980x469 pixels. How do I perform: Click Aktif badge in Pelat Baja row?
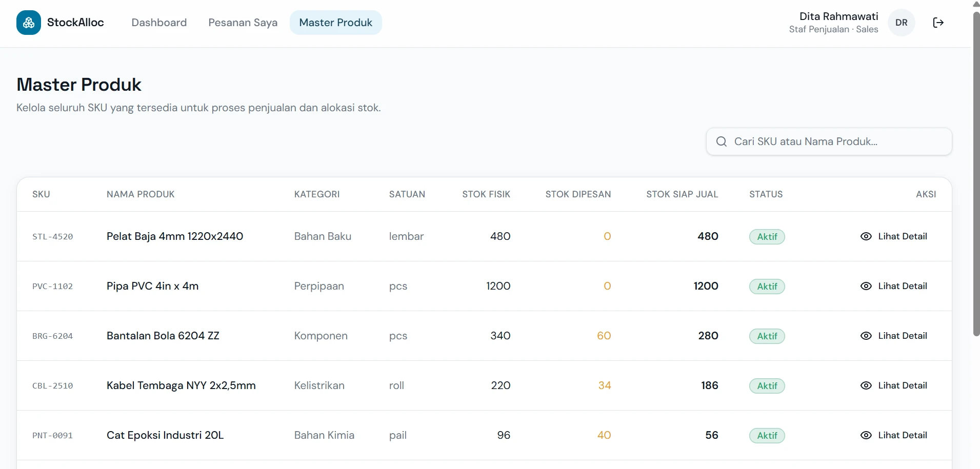(x=767, y=237)
